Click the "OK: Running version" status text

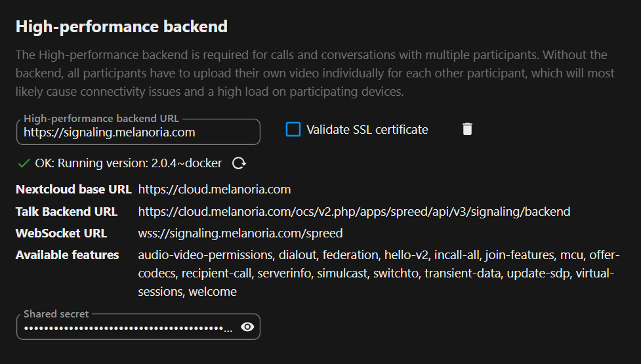click(128, 163)
